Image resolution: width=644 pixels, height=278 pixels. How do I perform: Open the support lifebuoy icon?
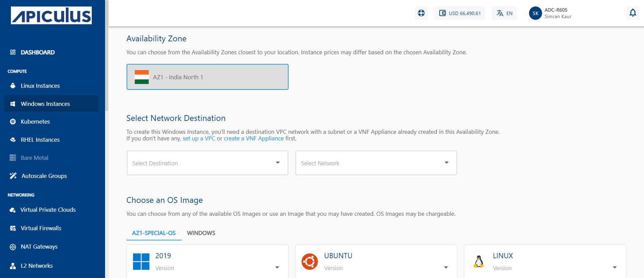tap(421, 13)
